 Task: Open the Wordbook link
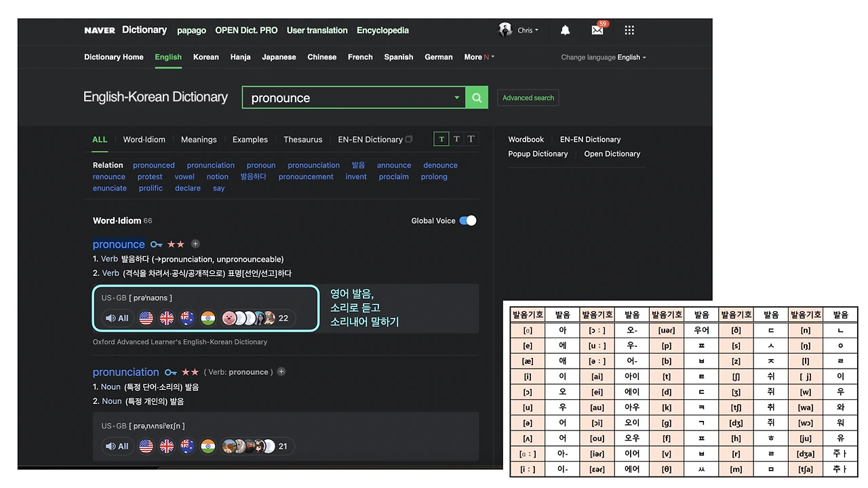coord(526,140)
